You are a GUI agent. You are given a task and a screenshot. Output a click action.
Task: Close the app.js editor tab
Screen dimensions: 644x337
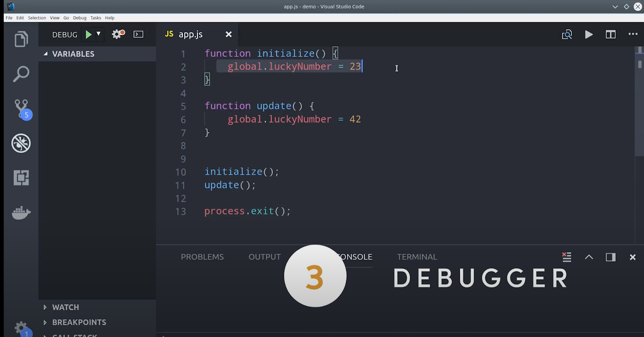click(228, 34)
